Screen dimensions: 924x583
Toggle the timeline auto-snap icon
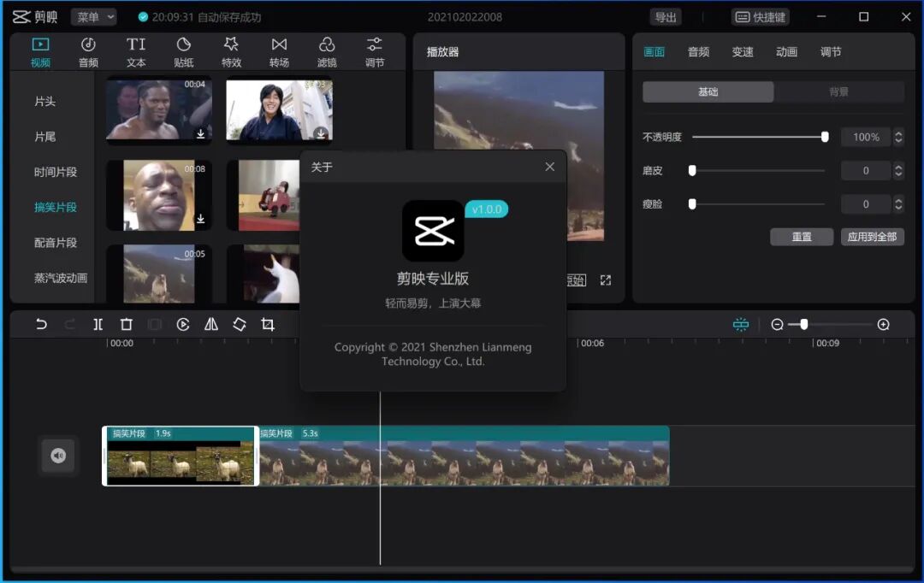point(740,325)
